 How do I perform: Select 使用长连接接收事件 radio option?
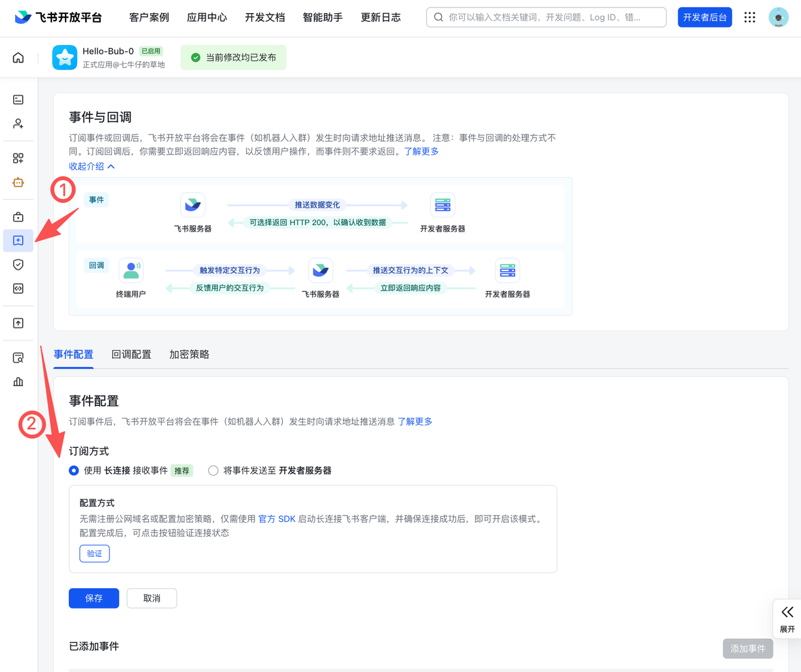pos(74,471)
